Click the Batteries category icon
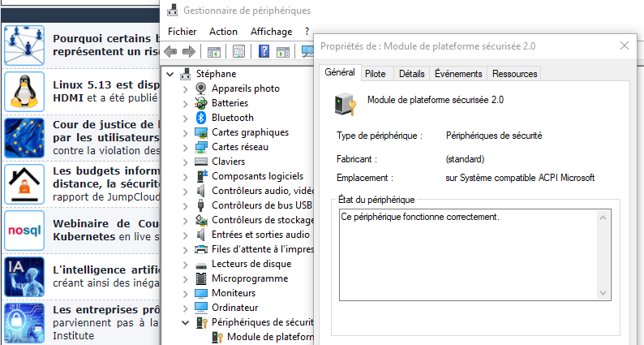This screenshot has width=644, height=345. tap(201, 103)
